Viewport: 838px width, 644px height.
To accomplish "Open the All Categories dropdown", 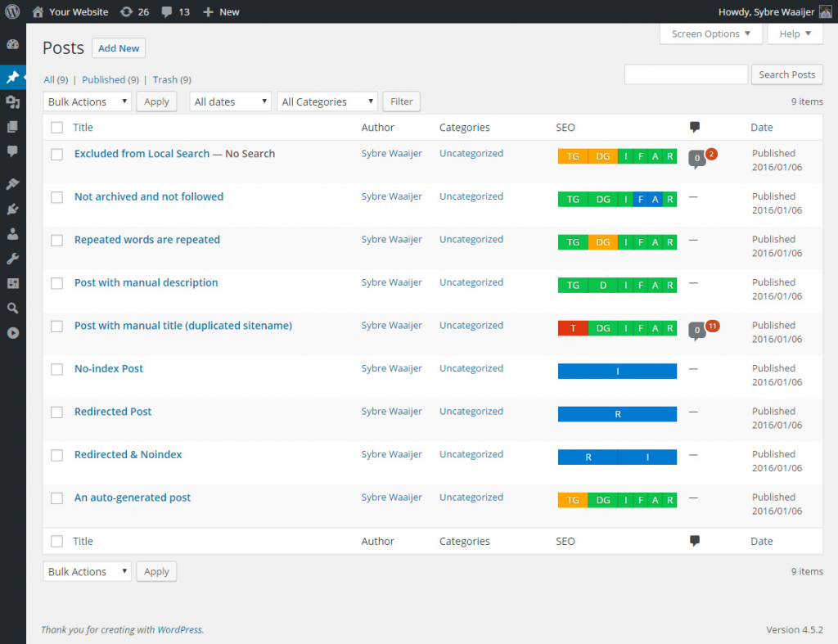I will point(327,101).
